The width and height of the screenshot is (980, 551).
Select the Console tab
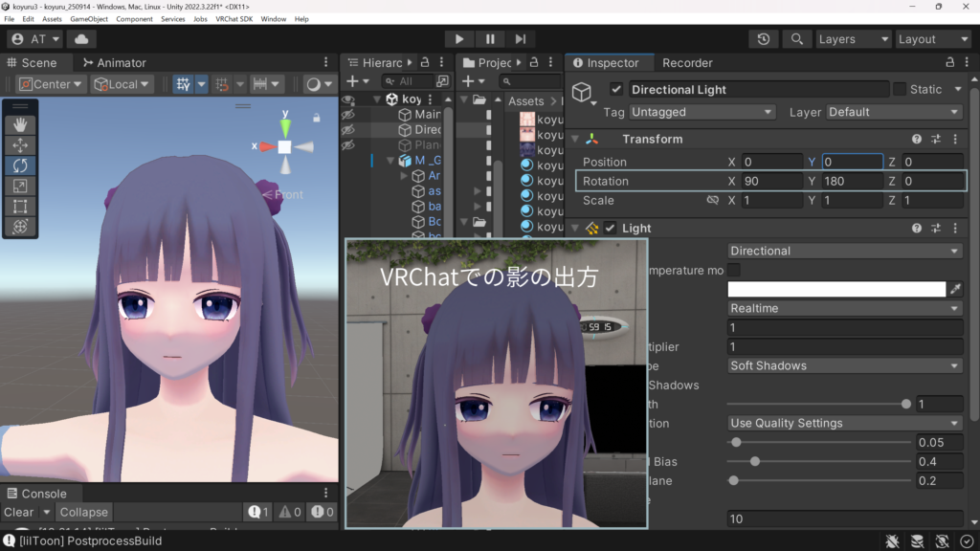click(36, 493)
